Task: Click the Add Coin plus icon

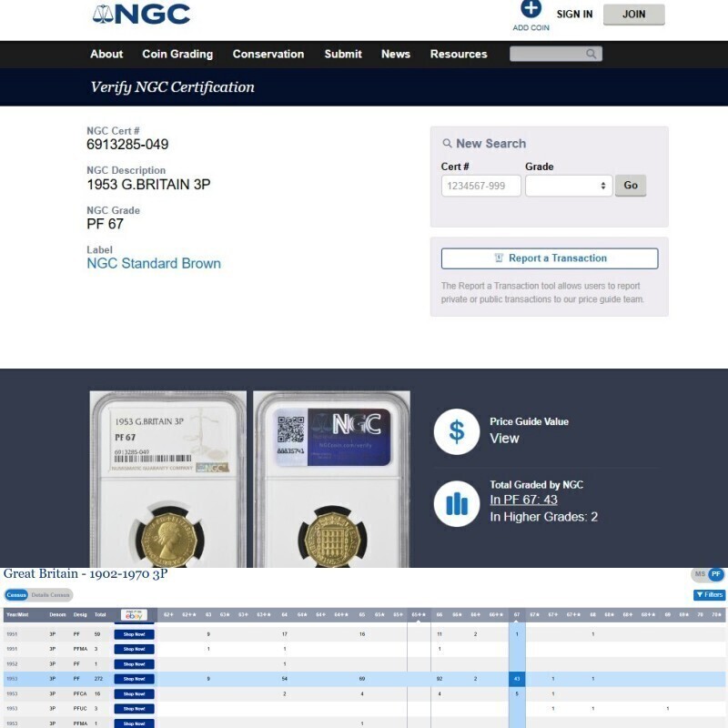Action: [x=531, y=8]
